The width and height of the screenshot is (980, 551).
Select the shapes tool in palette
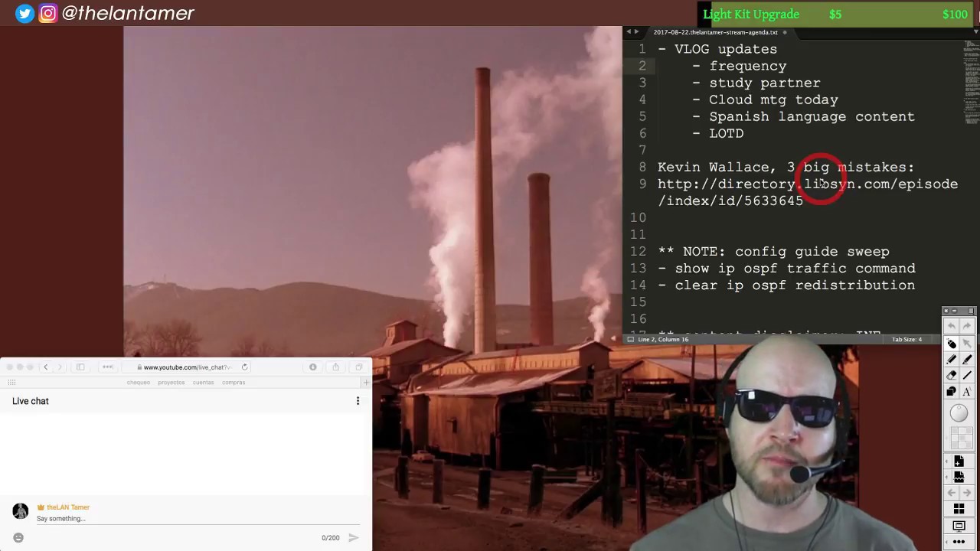pos(952,391)
